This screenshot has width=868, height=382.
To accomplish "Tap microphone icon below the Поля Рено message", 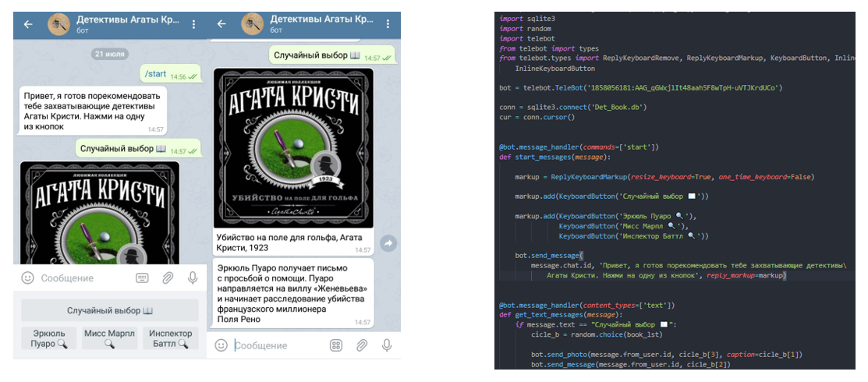I will pyautogui.click(x=387, y=345).
